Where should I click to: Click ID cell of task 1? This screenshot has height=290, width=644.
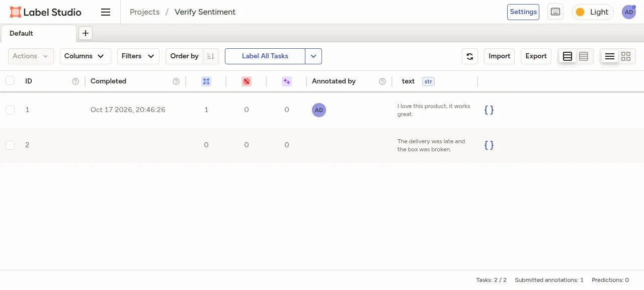coord(27,110)
